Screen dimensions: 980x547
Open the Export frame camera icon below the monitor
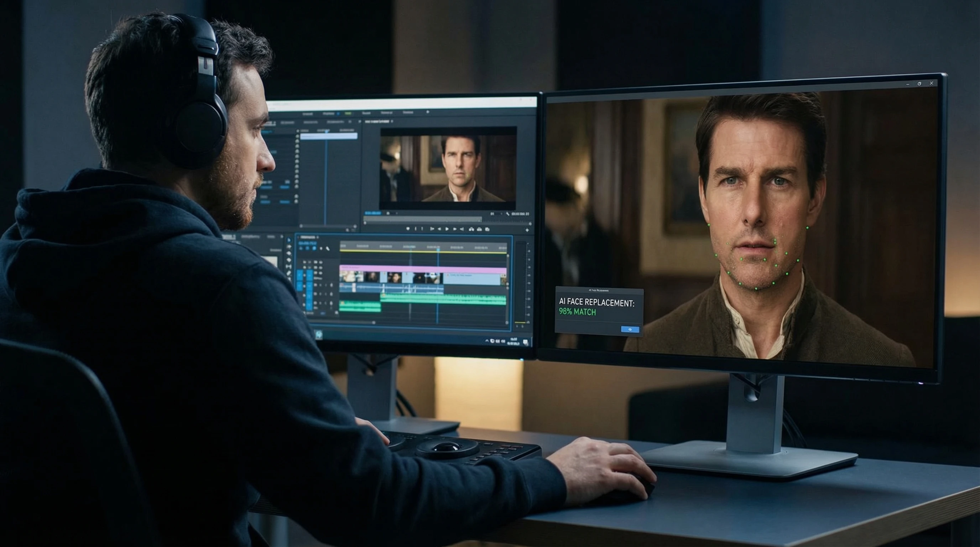point(488,229)
